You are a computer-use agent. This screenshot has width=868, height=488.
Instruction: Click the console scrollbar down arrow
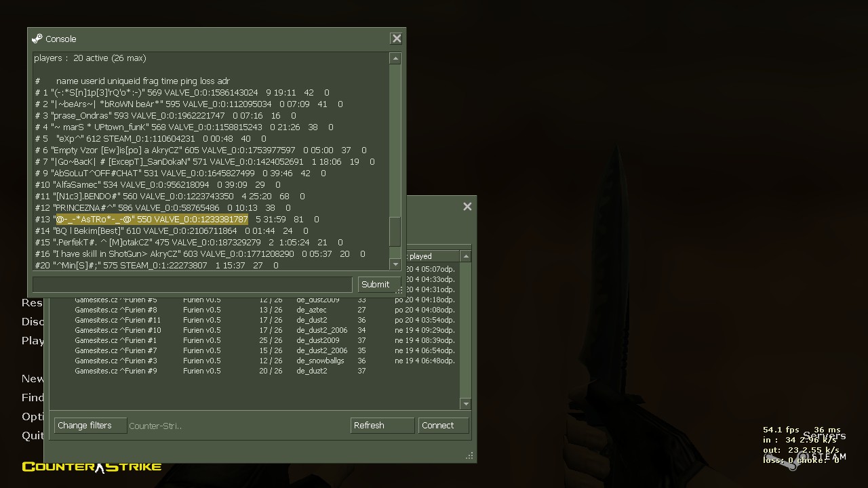point(395,264)
